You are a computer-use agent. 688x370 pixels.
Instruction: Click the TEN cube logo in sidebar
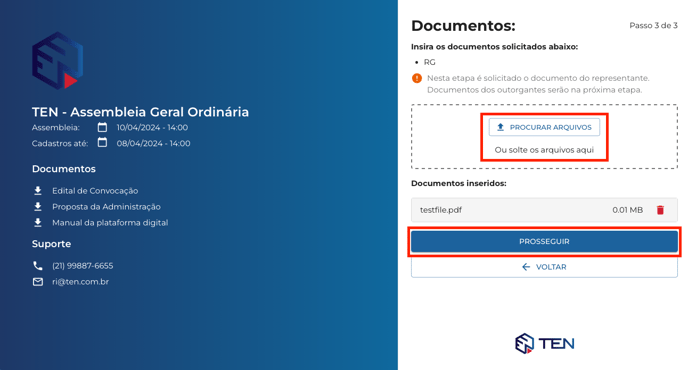[57, 61]
